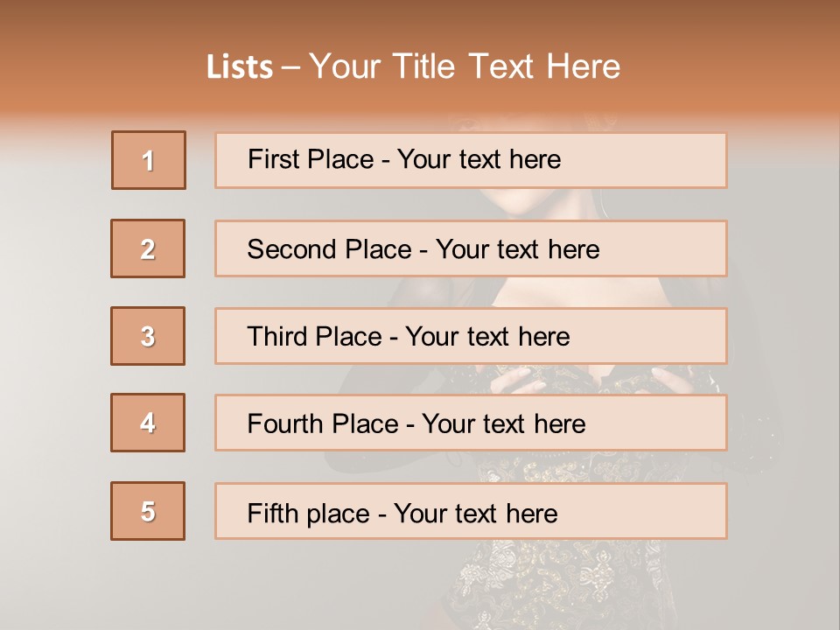Click the number 3 square
This screenshot has height=630, width=840.
148,336
